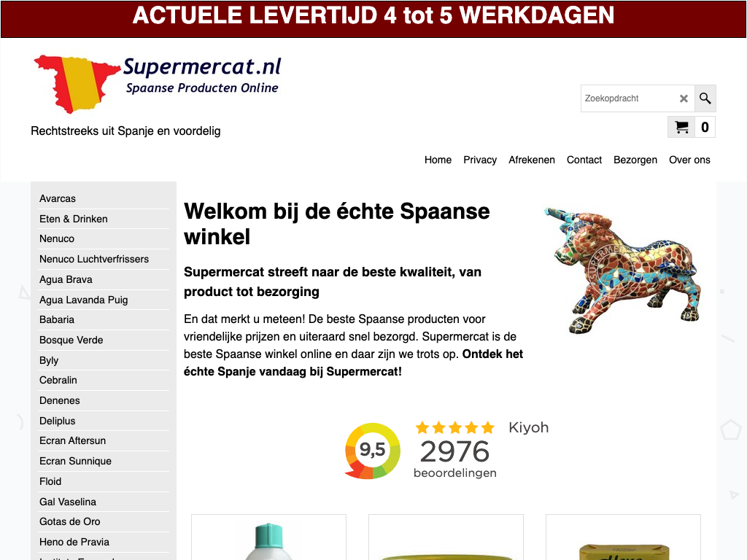Screen dimensions: 747x560
Task: Click the Supermercat.nl Spain map logo
Action: coord(158,84)
